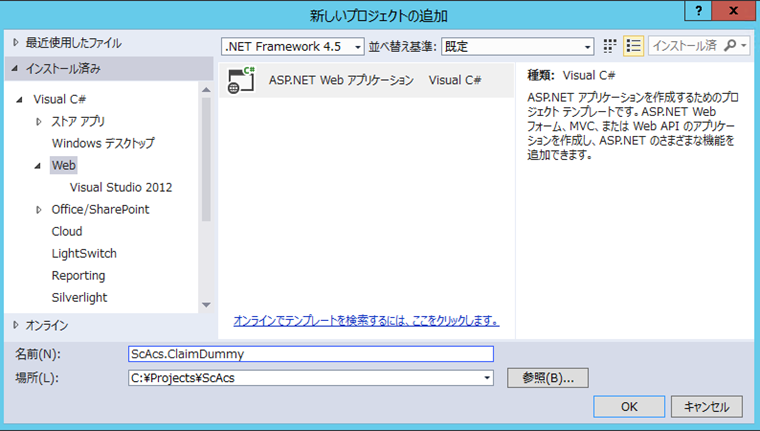The image size is (760, 431).
Task: Select the ASP.NET Web アプリケーション template name
Action: point(341,80)
